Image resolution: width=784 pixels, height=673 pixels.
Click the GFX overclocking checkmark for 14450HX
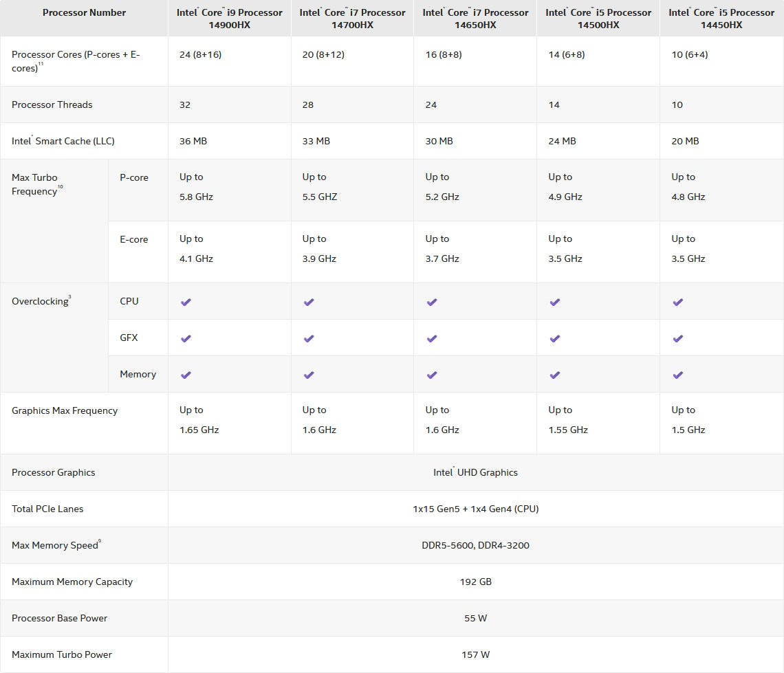click(678, 338)
